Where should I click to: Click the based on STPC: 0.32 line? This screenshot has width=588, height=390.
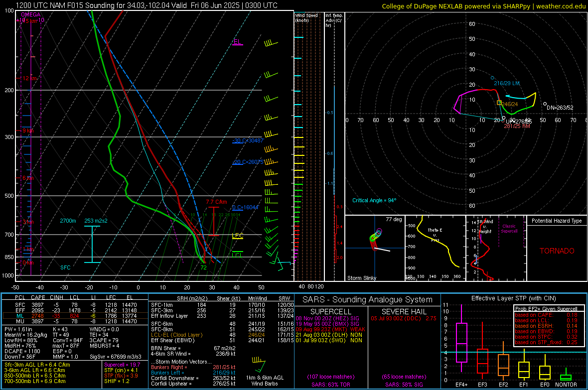(546, 337)
